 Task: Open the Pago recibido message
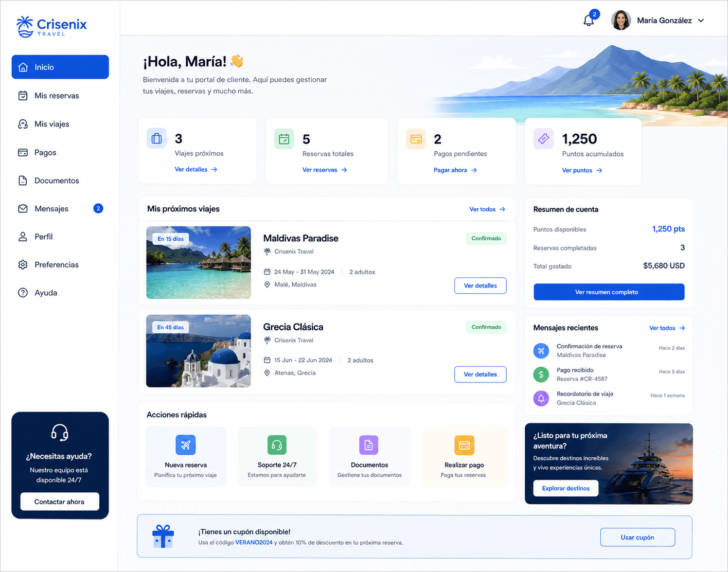click(609, 374)
